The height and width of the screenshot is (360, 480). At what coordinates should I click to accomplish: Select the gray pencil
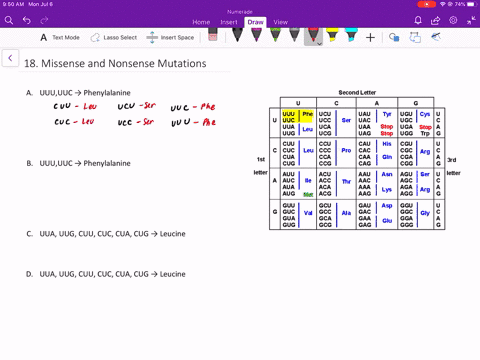(294, 35)
